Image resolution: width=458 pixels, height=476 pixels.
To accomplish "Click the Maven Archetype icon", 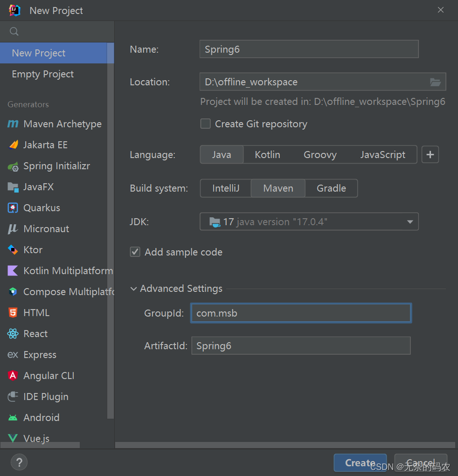I will pos(13,124).
